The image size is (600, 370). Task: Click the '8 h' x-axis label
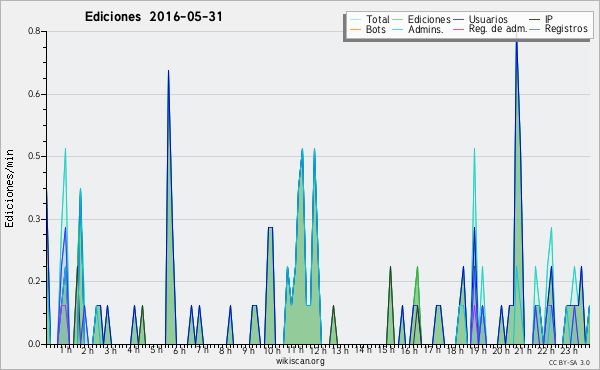(x=225, y=351)
